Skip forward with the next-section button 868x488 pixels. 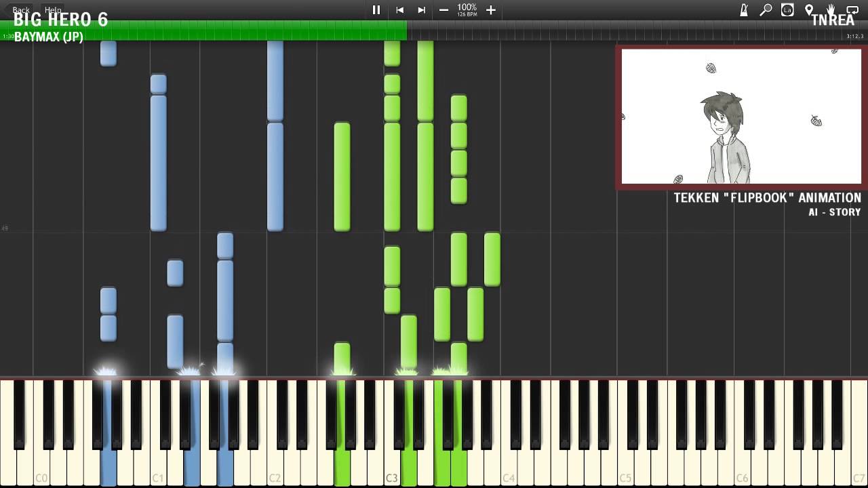[x=422, y=9]
